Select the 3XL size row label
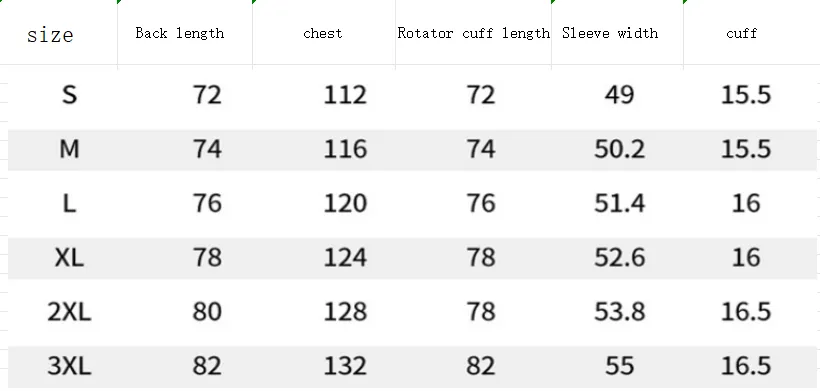This screenshot has height=391, width=820. tap(70, 366)
